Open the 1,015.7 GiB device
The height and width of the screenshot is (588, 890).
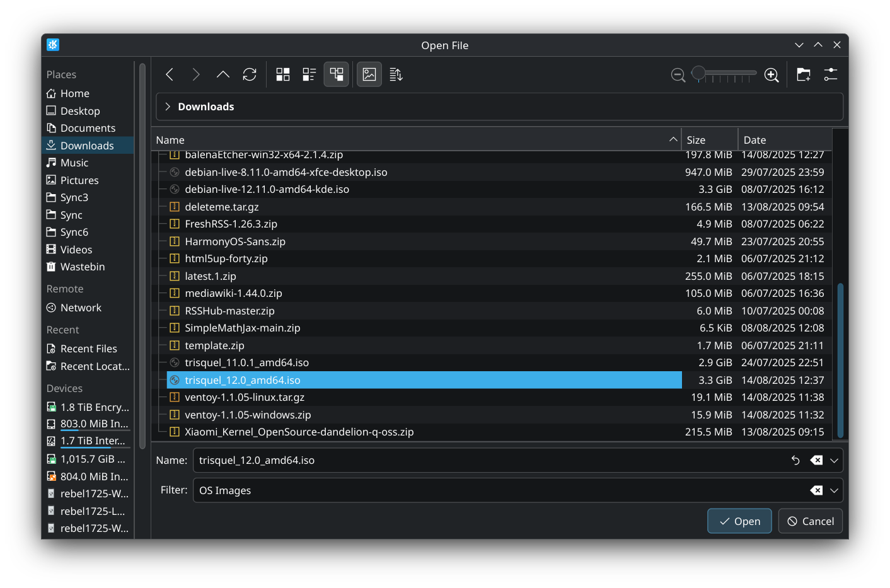tap(88, 459)
